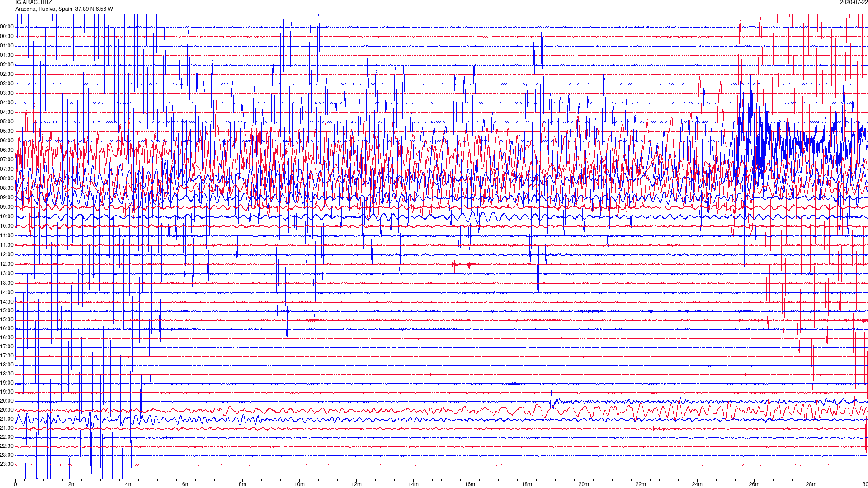
Task: Click the blue onset spike on 20:00 trace
Action: (x=551, y=399)
